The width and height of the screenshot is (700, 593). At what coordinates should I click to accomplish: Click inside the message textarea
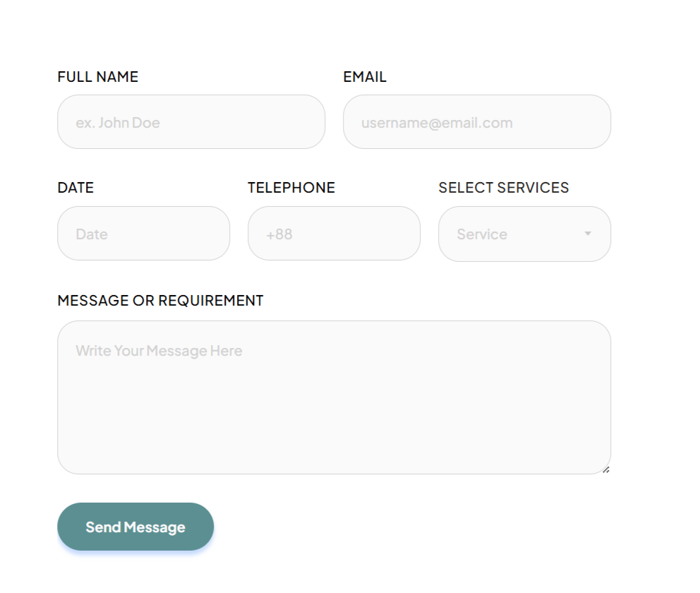334,397
